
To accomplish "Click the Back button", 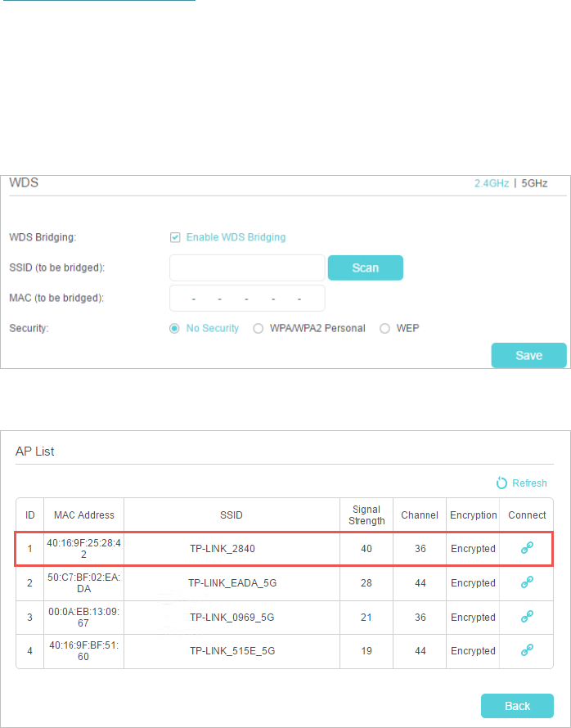I will click(517, 705).
